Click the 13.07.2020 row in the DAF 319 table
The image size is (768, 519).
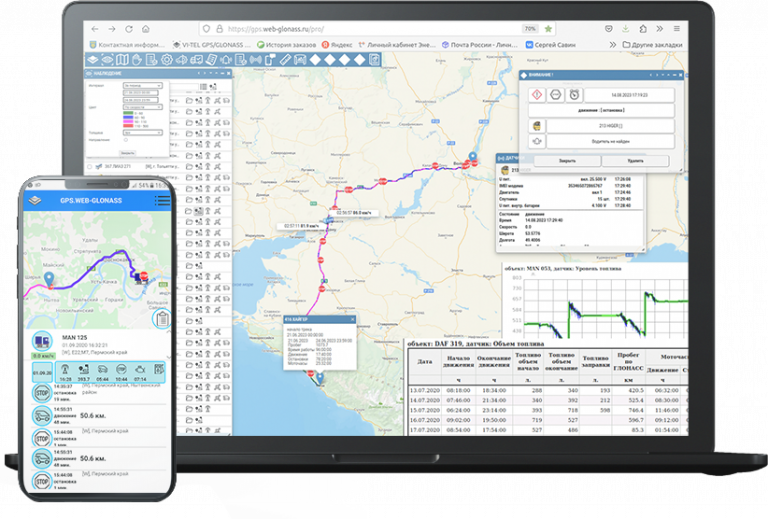tap(548, 390)
